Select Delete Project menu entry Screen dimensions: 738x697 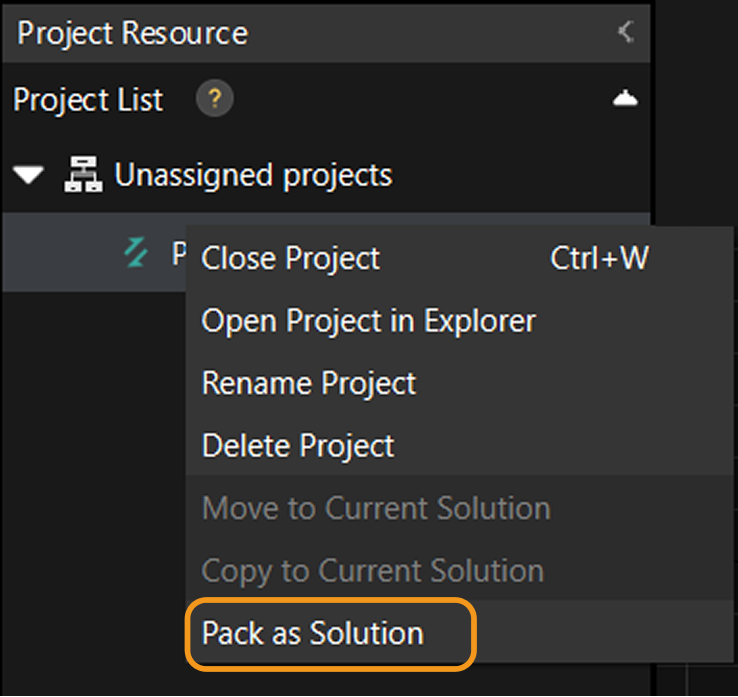(298, 446)
